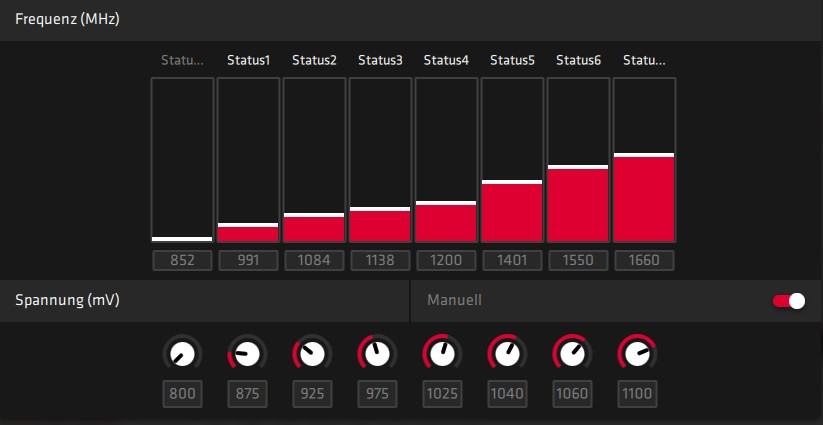Image resolution: width=823 pixels, height=425 pixels.
Task: Click the Manuell label text
Action: 455,300
